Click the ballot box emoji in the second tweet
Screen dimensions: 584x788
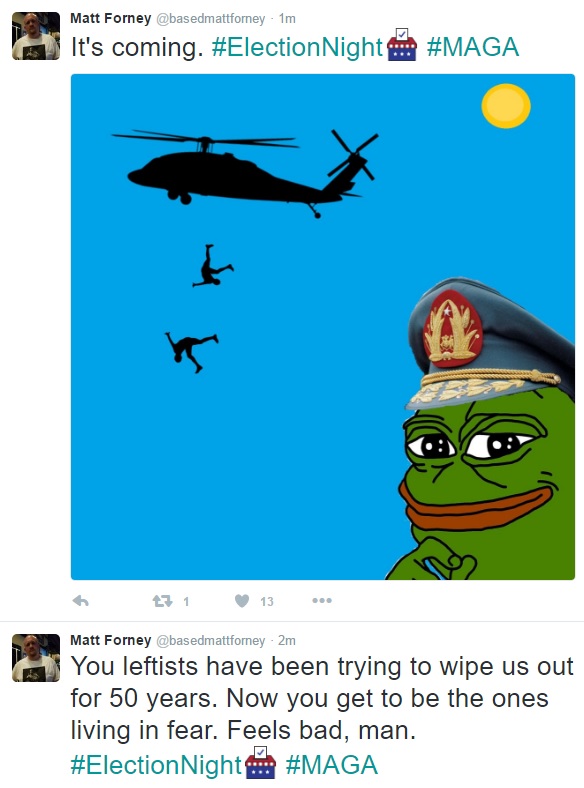260,763
